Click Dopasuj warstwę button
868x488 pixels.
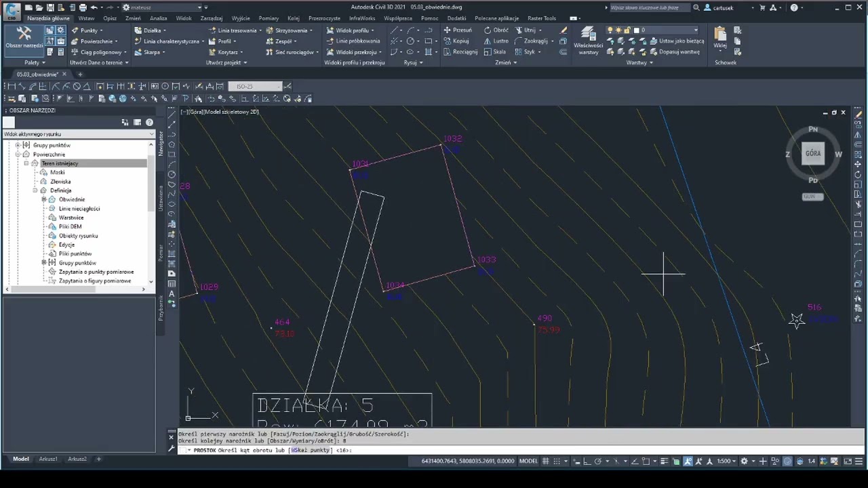[673, 52]
